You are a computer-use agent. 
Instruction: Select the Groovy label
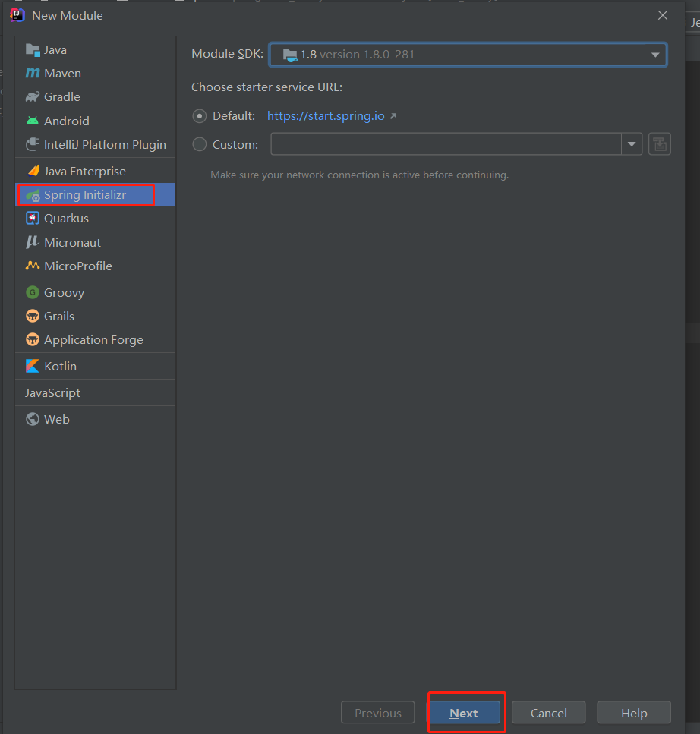pyautogui.click(x=64, y=292)
